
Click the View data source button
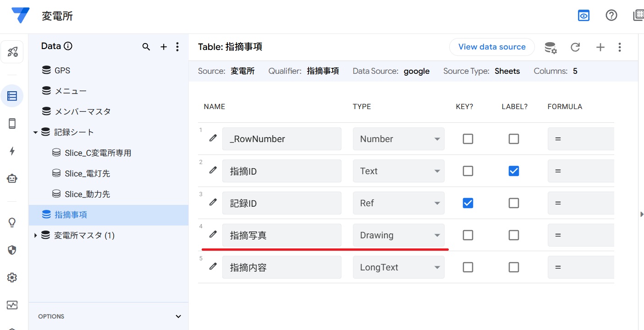[x=491, y=47]
